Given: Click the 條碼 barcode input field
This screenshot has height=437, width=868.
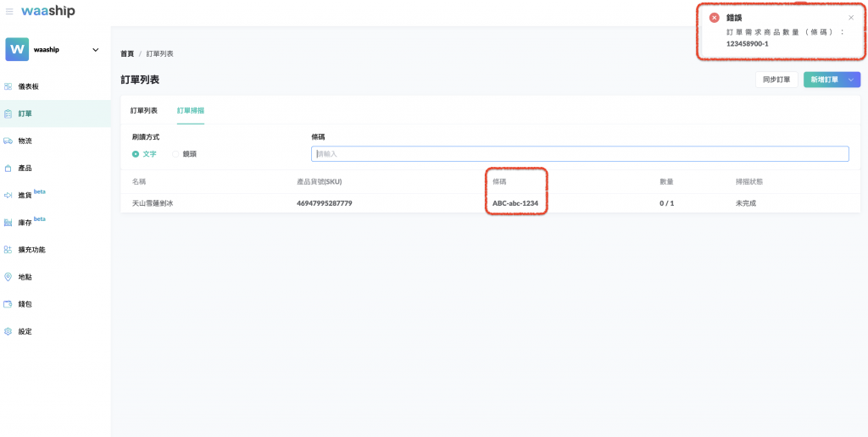Looking at the screenshot, I should (580, 154).
